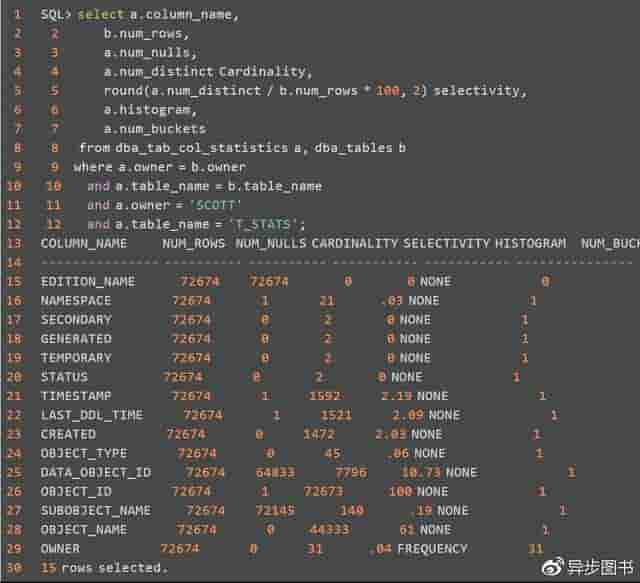
Task: Click the FREQUENCY value in OWNER row
Action: 432,548
